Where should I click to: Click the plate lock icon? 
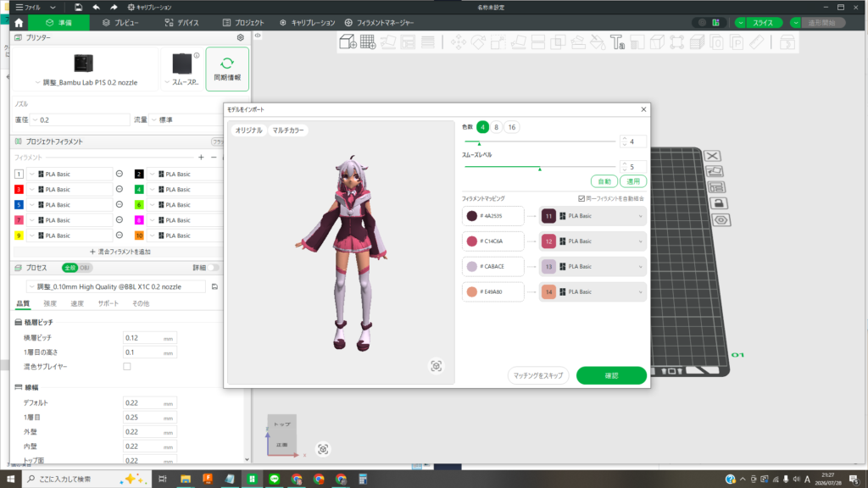[x=719, y=203]
